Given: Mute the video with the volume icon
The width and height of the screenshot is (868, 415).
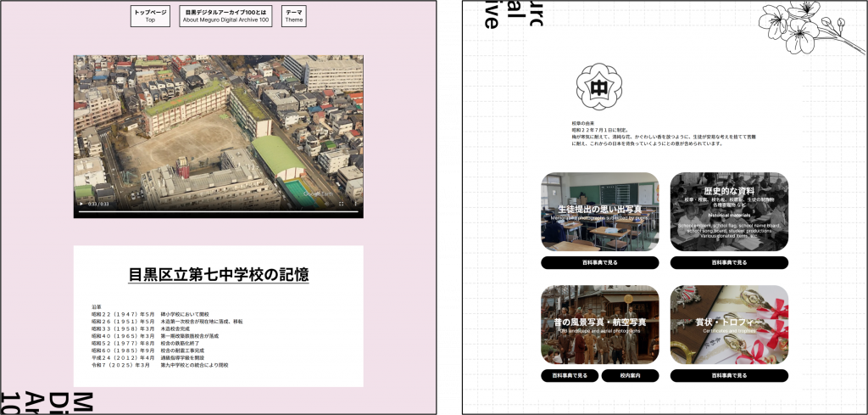Looking at the screenshot, I should pyautogui.click(x=327, y=204).
